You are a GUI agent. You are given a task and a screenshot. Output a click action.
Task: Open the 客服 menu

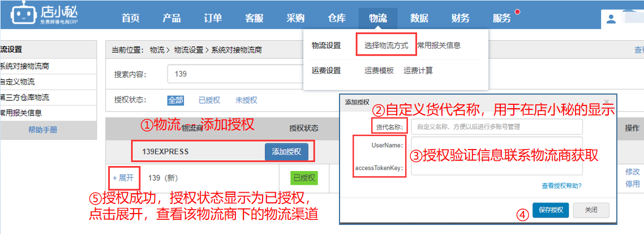pyautogui.click(x=254, y=18)
